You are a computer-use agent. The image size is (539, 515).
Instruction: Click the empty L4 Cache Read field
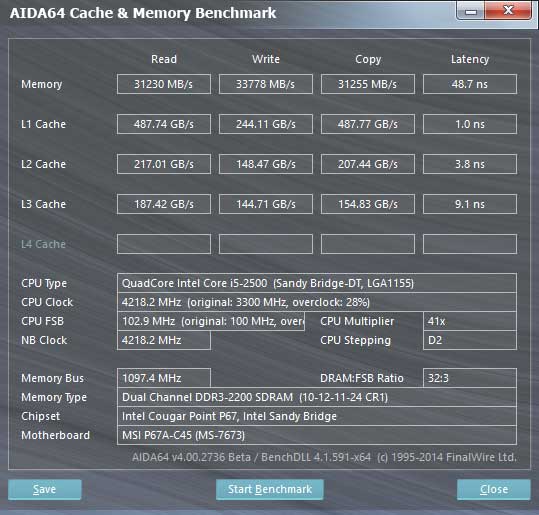164,244
